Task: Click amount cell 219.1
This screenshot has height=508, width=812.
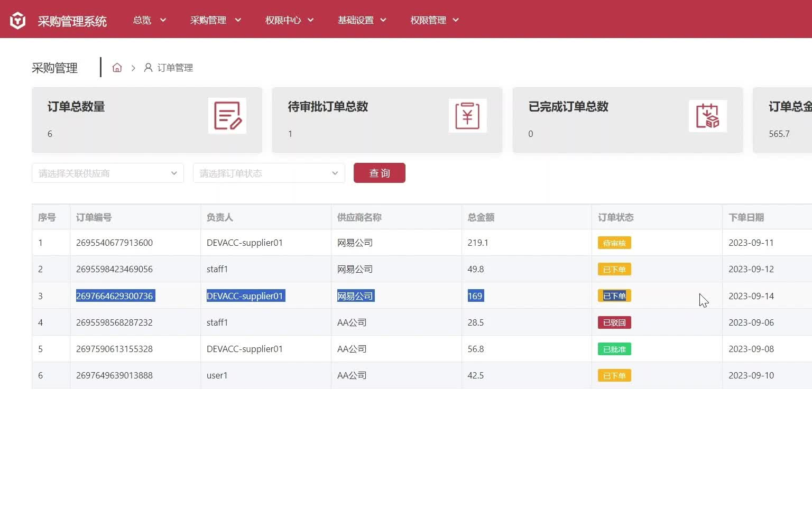Action: click(x=478, y=243)
